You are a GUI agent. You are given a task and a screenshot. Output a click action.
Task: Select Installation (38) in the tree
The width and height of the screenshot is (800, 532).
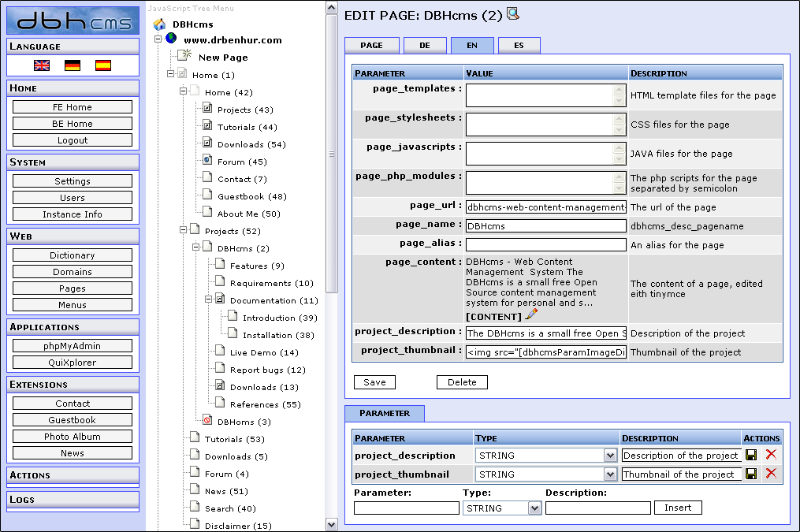point(278,335)
